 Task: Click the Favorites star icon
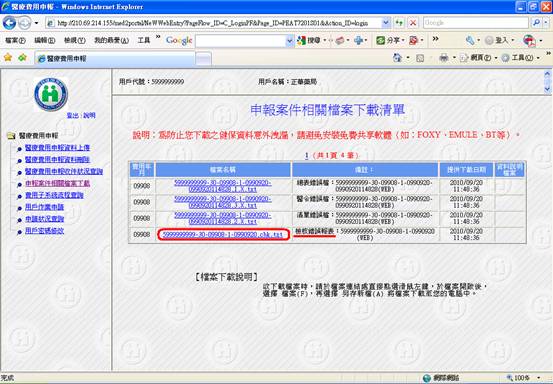(8, 58)
